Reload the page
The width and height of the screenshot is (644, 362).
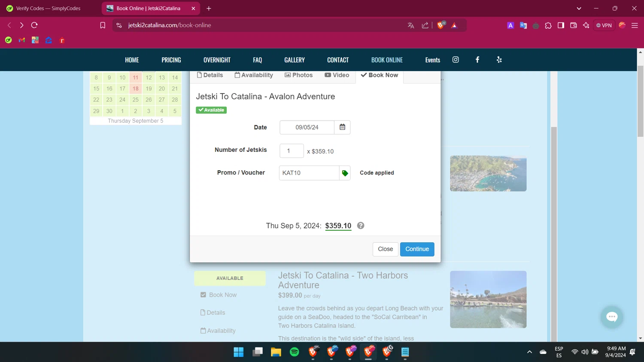(x=34, y=25)
